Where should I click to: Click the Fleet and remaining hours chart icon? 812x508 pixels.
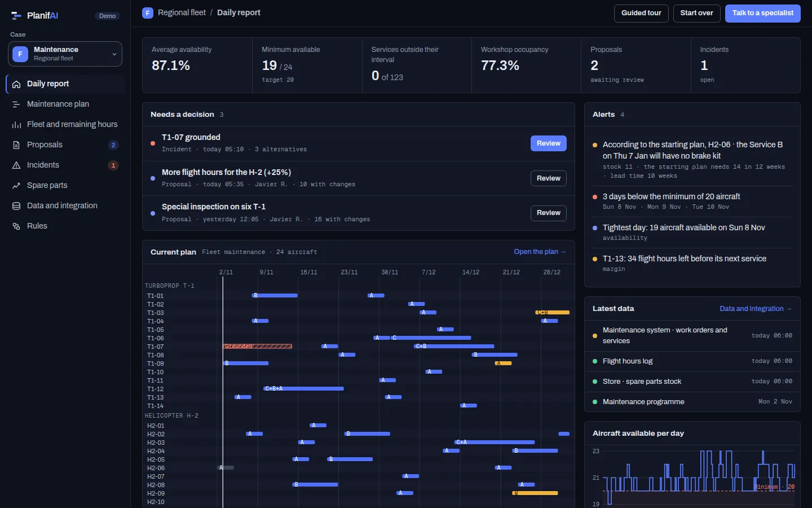pyautogui.click(x=16, y=125)
